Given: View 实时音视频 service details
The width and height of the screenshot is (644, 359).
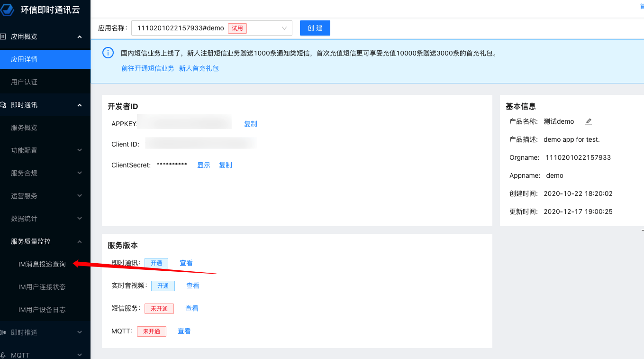Looking at the screenshot, I should click(x=193, y=285).
